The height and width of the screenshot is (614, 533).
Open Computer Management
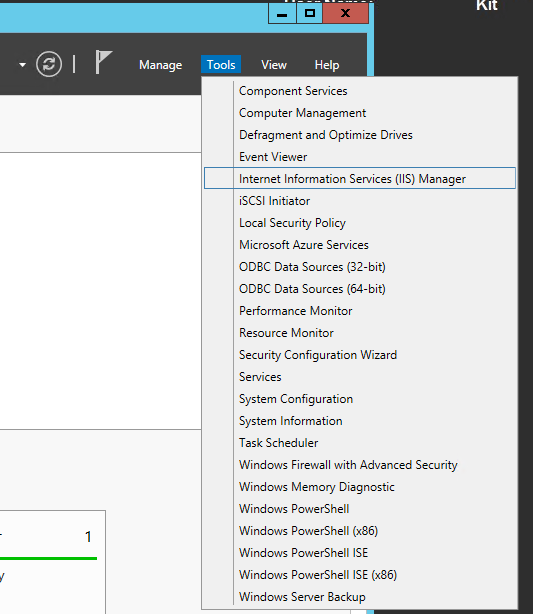[x=360, y=113]
